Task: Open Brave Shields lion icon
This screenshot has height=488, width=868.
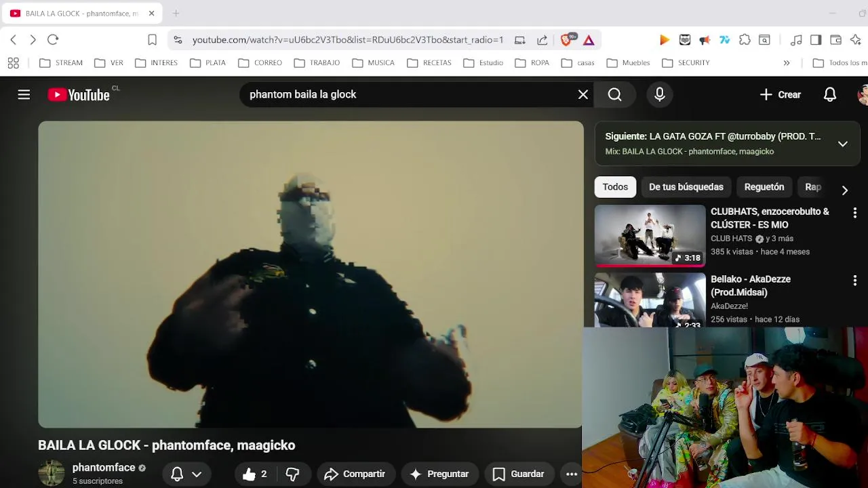Action: tap(567, 39)
